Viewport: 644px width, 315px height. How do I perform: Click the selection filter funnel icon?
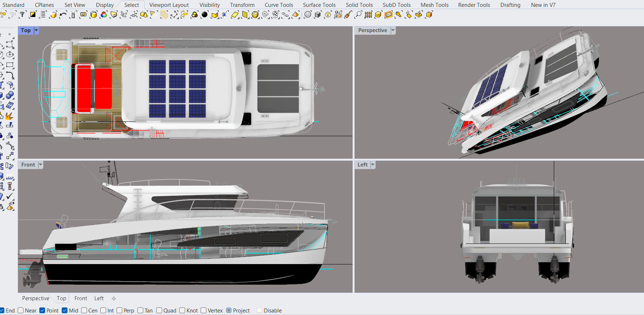22,14
